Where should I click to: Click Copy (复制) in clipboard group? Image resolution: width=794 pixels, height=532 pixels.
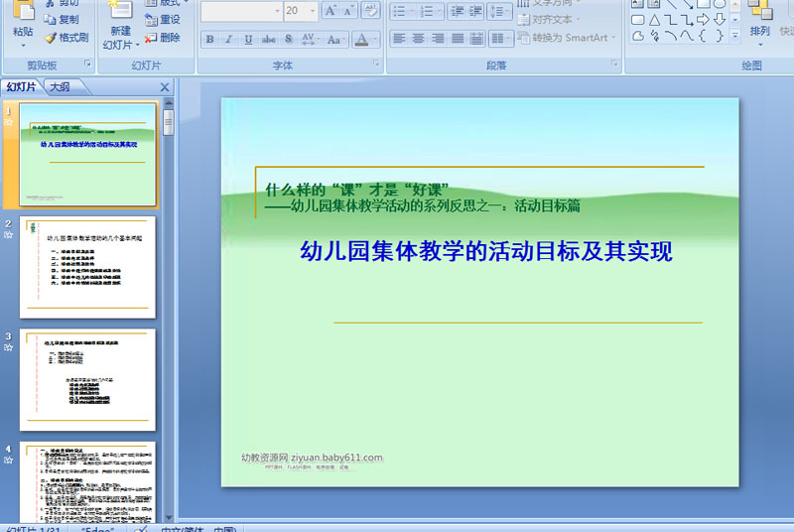click(x=62, y=19)
